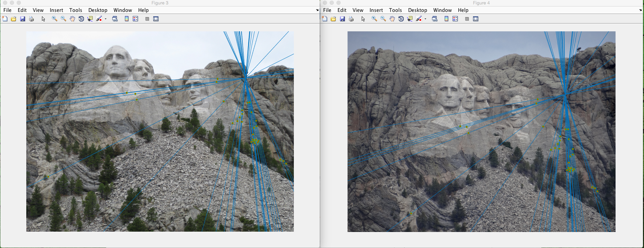Image resolution: width=644 pixels, height=248 pixels.
Task: Open Brush tool dropdown arrow in Figure 4
Action: [x=426, y=19]
